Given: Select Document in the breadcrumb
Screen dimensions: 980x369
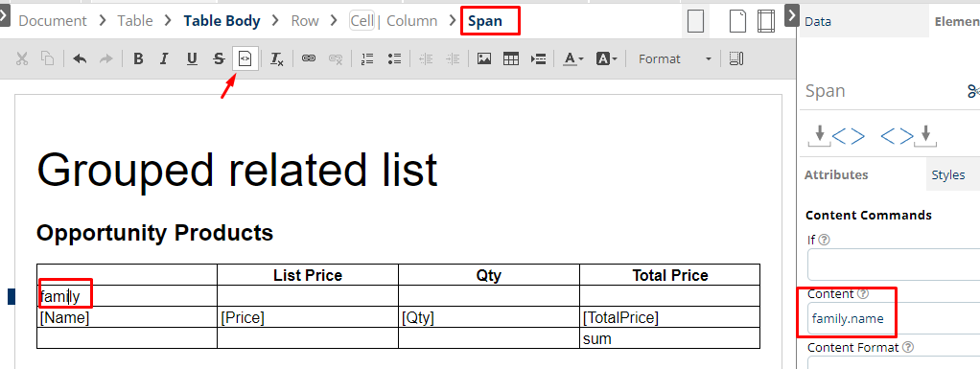Looking at the screenshot, I should pos(53,20).
